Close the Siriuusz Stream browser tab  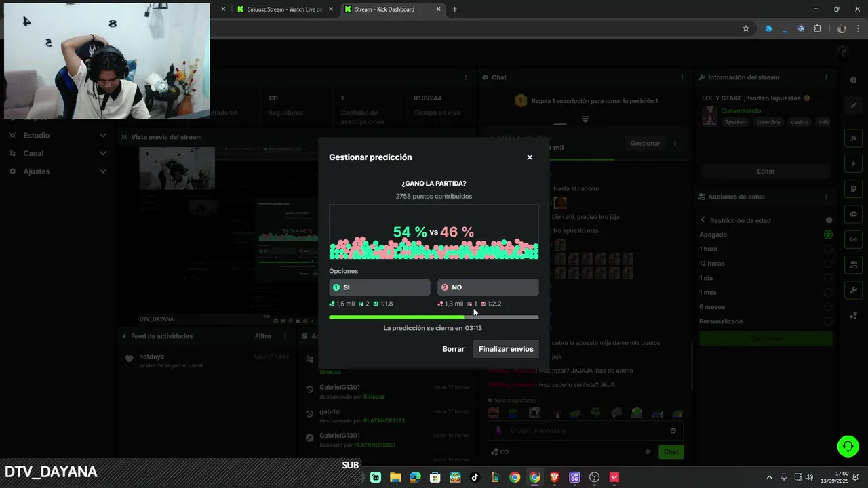click(330, 9)
